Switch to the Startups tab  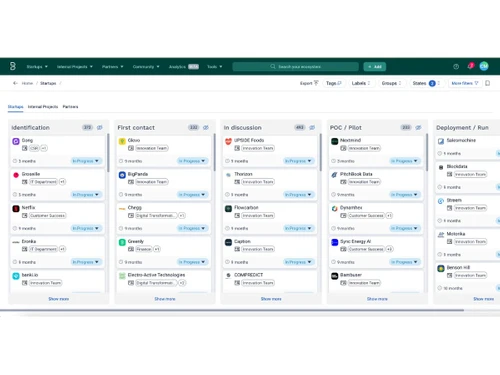15,107
